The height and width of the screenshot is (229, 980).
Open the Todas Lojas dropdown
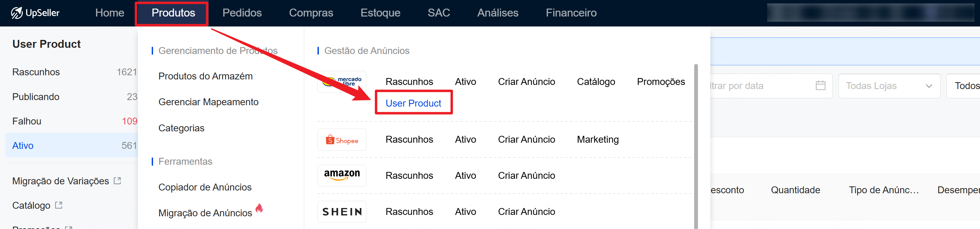click(x=889, y=86)
